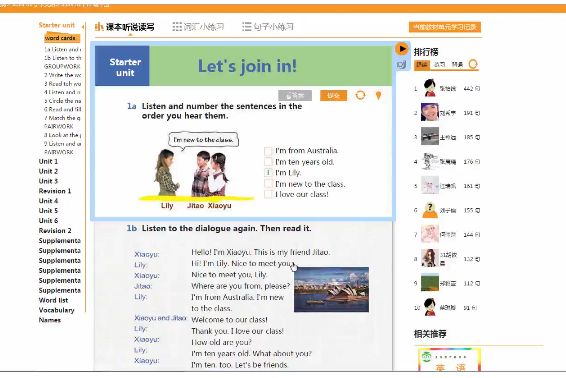This screenshot has height=378, width=566.
Task: Click the small arrow beside Starter unit
Action: click(83, 26)
